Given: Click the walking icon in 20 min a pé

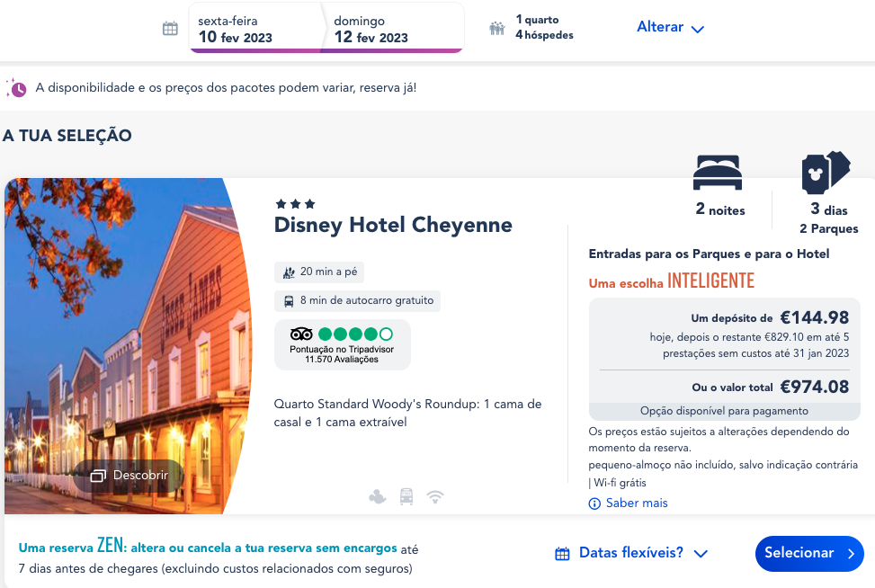Looking at the screenshot, I should click(x=289, y=272).
